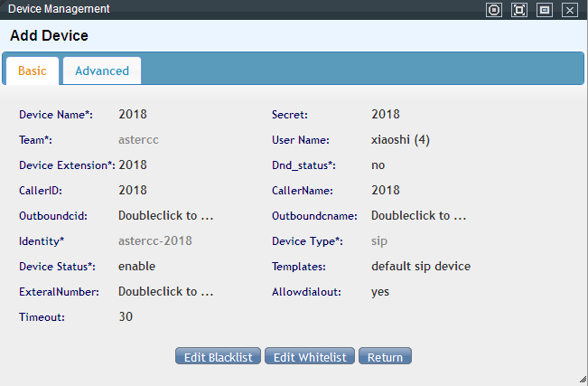Click the stop-shaped icon in title bar
Viewport: 588px width, 386px height.
pyautogui.click(x=494, y=10)
